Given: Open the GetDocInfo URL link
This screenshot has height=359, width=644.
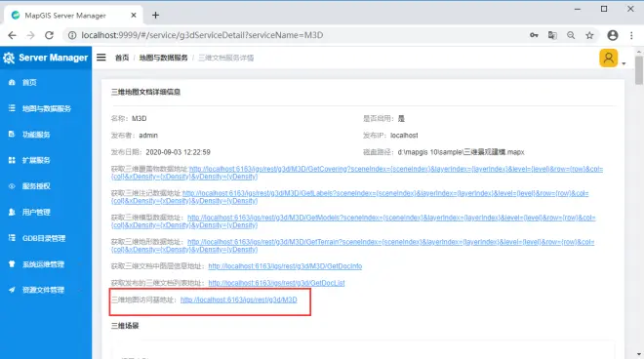Looking at the screenshot, I should (x=285, y=266).
